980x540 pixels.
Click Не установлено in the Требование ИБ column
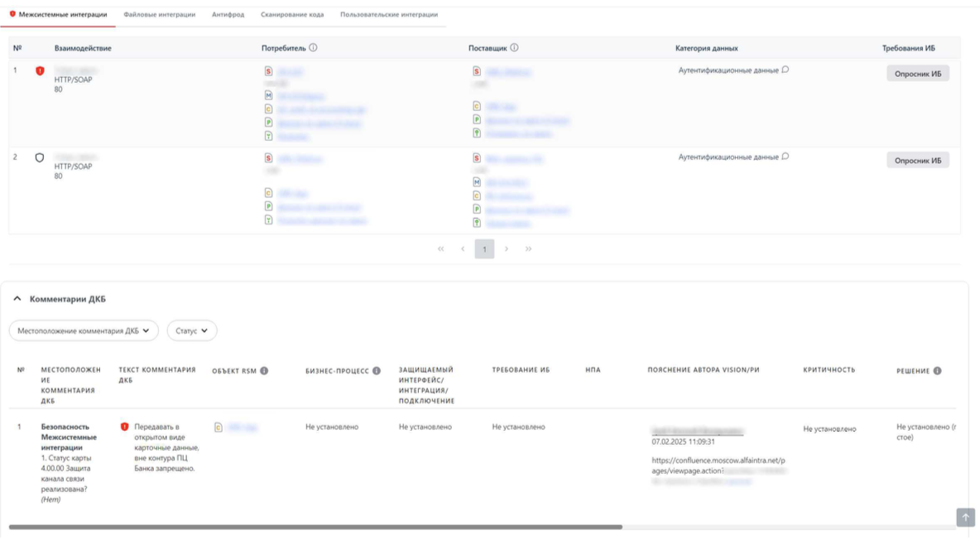[x=518, y=427]
